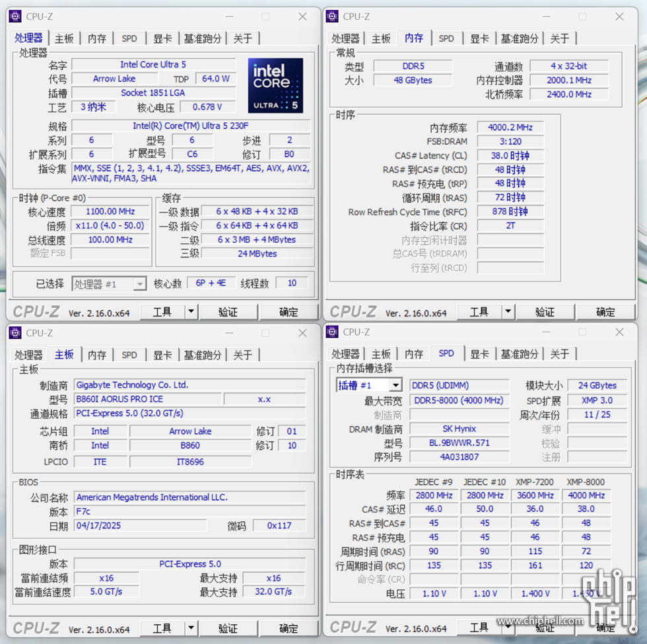Click 工具 button in the processor window

coord(162,312)
